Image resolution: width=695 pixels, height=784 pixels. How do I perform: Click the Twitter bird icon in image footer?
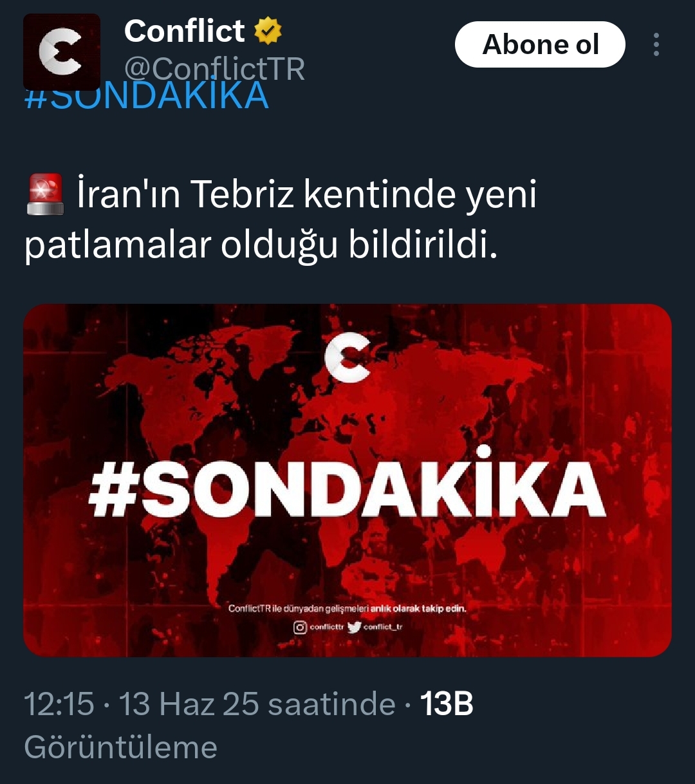(x=354, y=627)
